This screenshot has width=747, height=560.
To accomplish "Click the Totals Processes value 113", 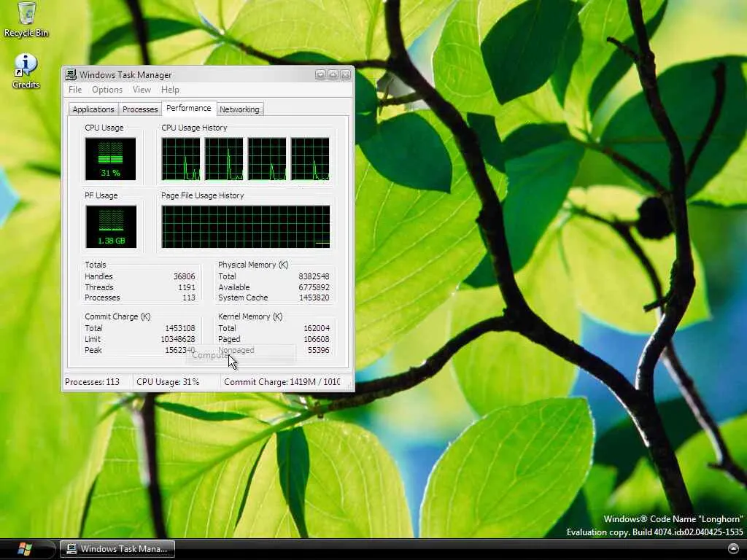I will click(189, 297).
